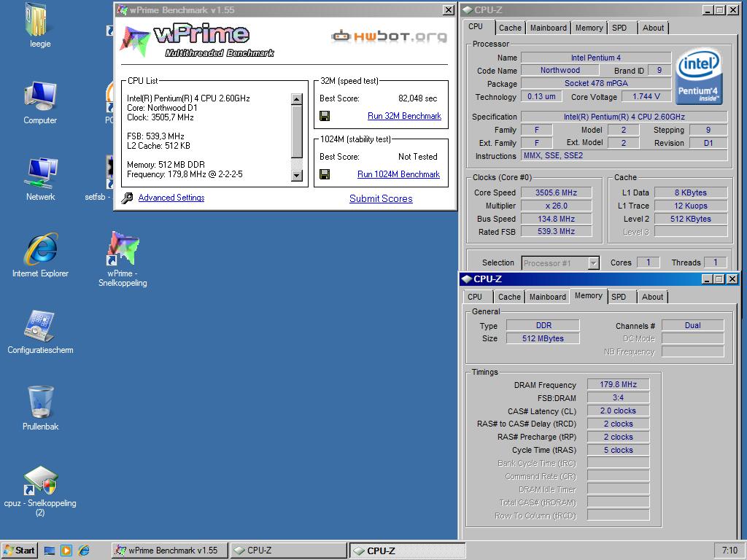Viewport: 747px width, 560px height.
Task: Click the CAS# Latency 2.0 clocks value
Action: pos(618,411)
